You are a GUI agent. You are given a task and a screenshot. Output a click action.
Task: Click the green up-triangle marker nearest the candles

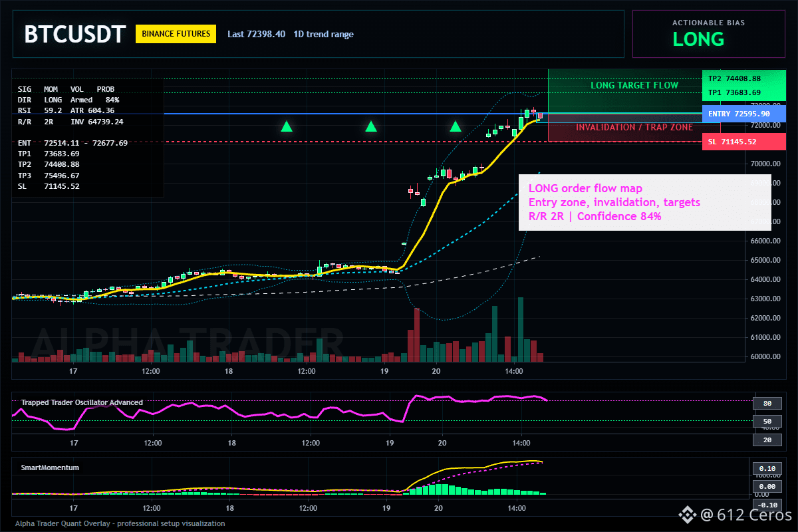tap(456, 125)
